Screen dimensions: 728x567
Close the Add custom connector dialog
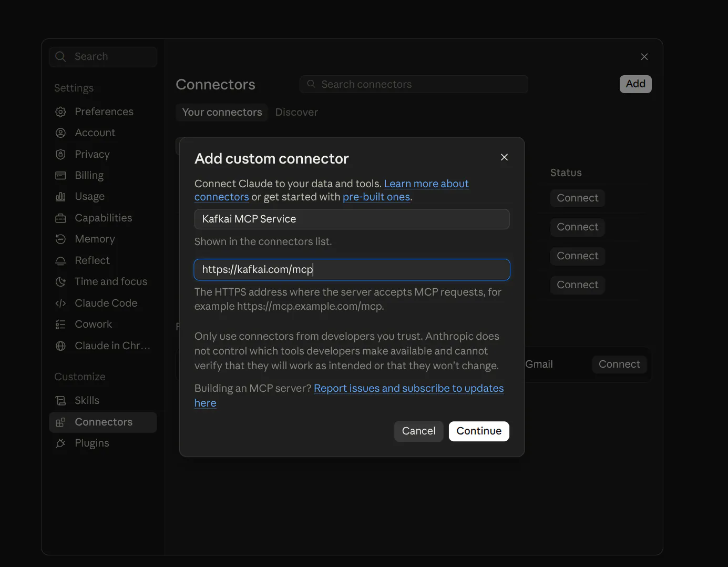tap(504, 157)
